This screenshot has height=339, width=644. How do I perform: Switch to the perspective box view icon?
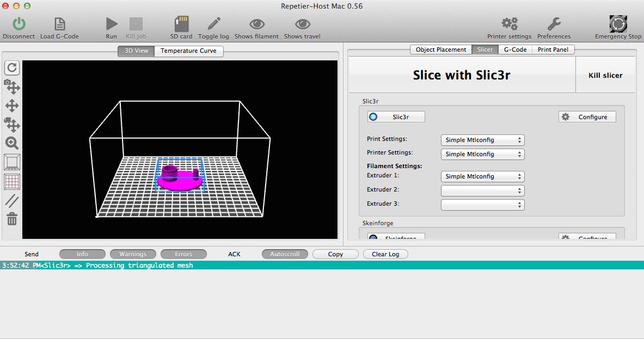[12, 162]
